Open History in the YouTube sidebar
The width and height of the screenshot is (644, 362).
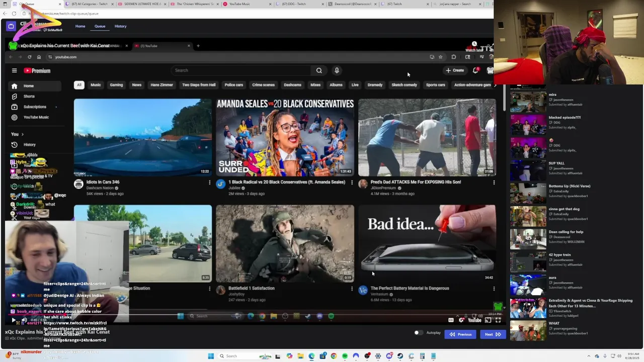(29, 145)
